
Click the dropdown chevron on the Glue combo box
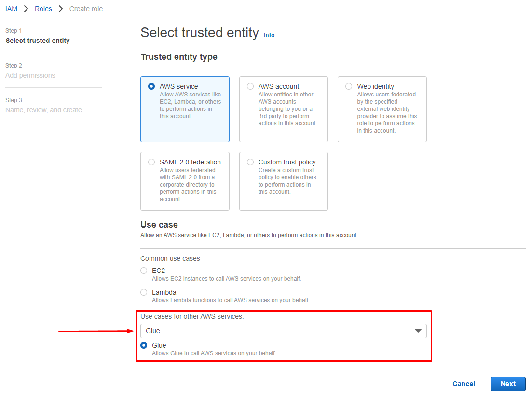[419, 331]
